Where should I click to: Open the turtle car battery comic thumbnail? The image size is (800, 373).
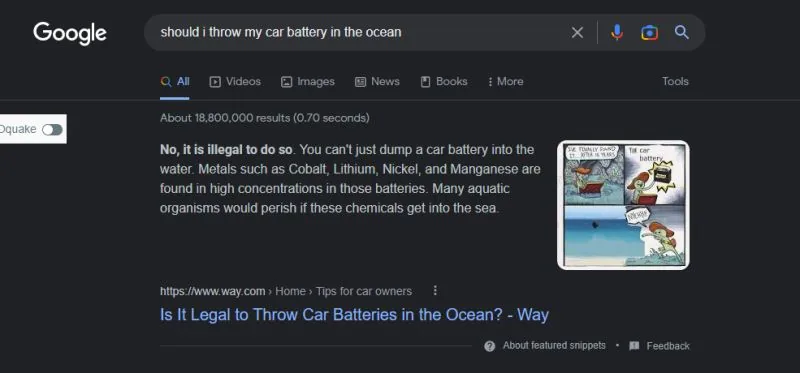[x=623, y=205]
